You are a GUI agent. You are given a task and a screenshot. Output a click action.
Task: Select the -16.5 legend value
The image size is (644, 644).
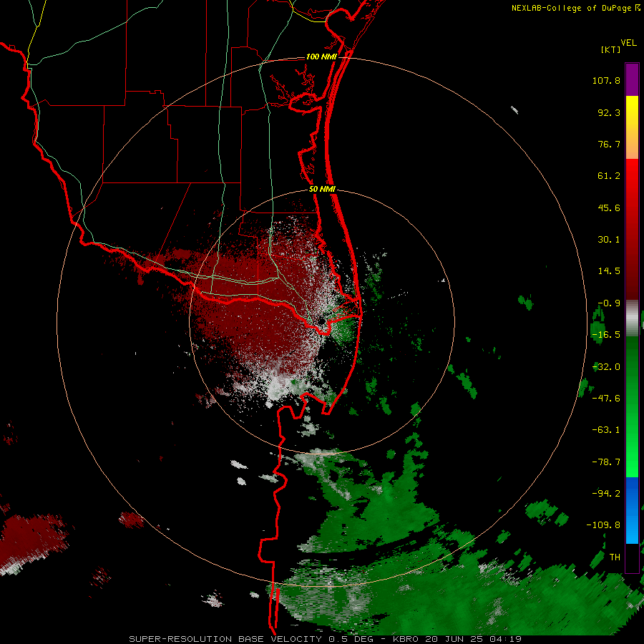606,335
